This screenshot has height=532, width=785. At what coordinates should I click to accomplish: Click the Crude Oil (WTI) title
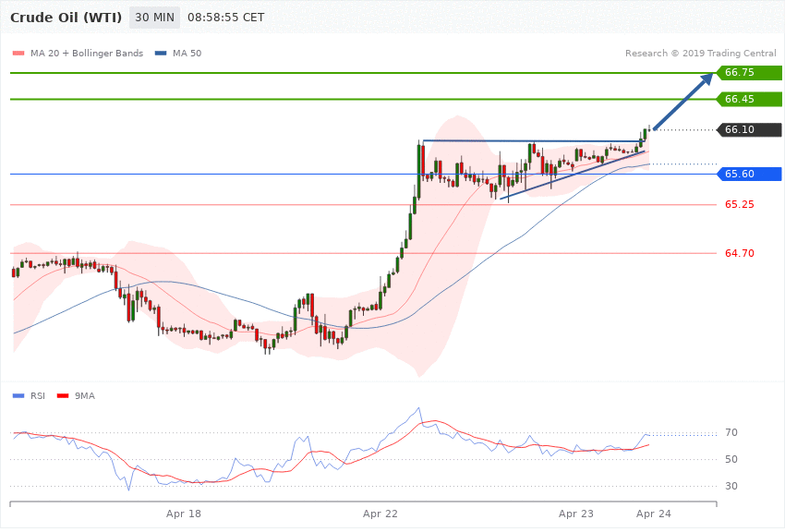click(x=66, y=18)
